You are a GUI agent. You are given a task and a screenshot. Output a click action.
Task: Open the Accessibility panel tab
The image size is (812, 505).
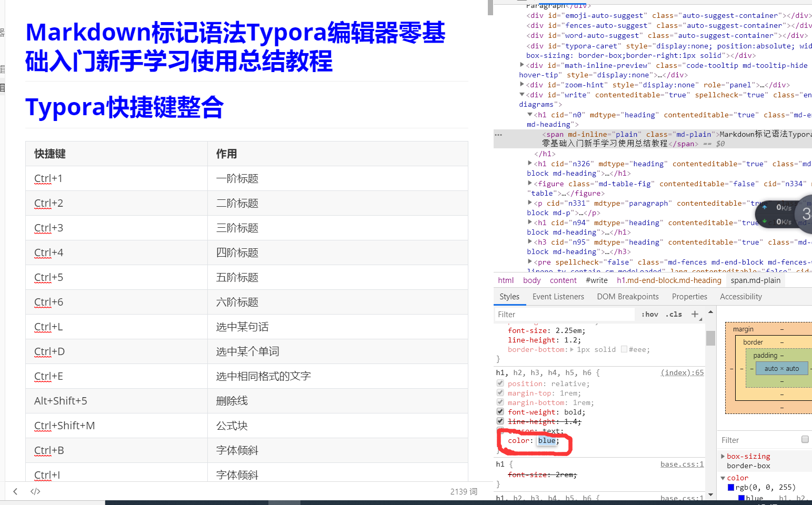[x=740, y=296]
